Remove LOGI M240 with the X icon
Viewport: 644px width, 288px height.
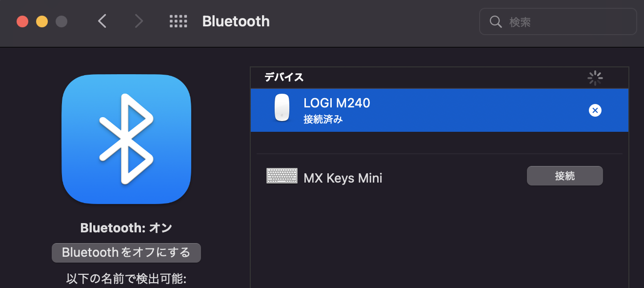tap(595, 110)
